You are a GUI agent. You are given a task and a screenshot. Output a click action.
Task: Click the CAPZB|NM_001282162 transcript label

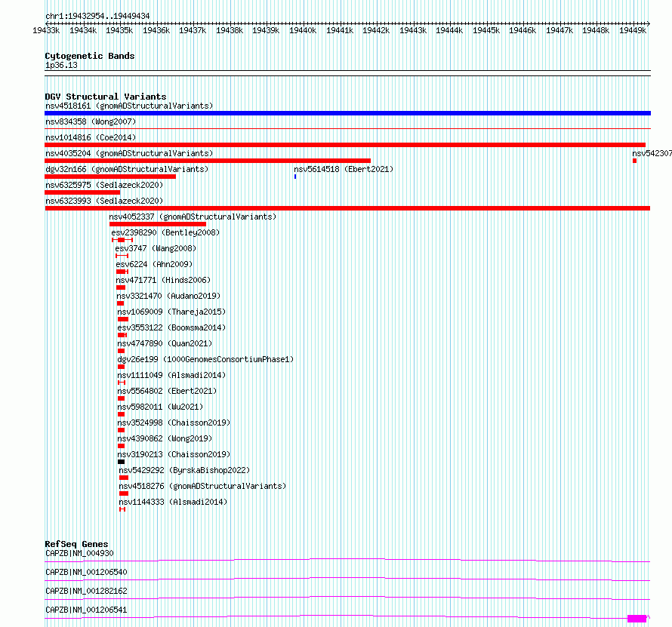tap(86, 591)
